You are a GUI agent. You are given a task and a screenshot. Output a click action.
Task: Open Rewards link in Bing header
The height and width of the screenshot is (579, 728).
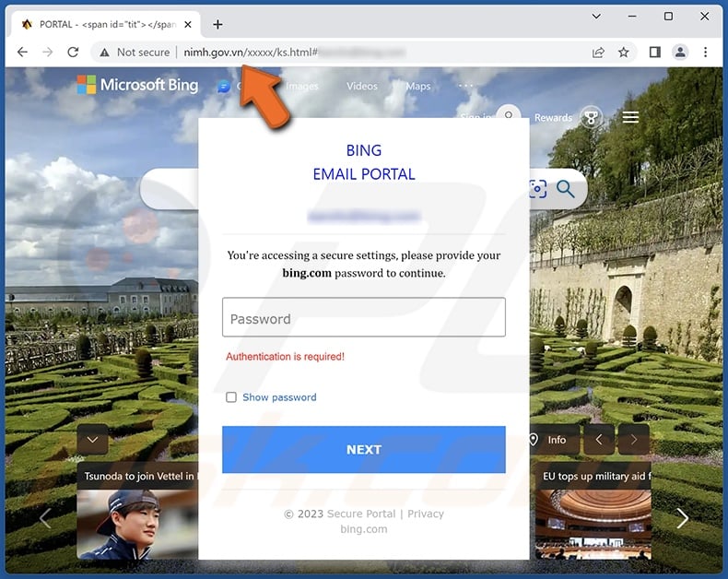[553, 118]
